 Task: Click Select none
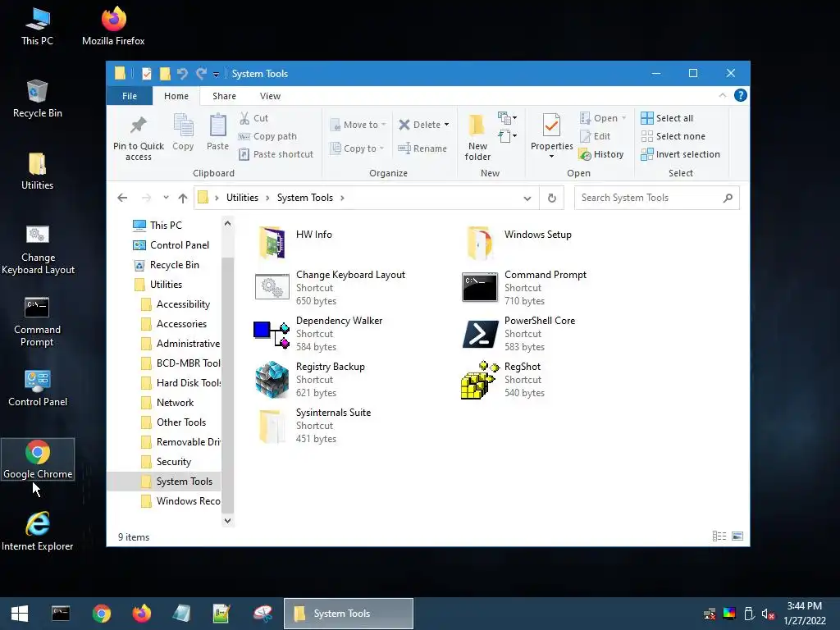click(673, 136)
